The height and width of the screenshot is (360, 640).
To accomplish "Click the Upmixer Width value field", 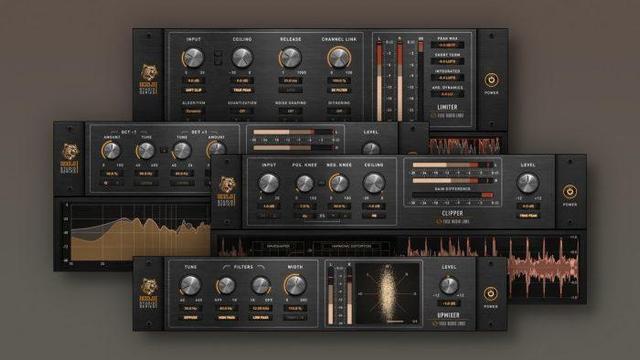I will coord(295,308).
